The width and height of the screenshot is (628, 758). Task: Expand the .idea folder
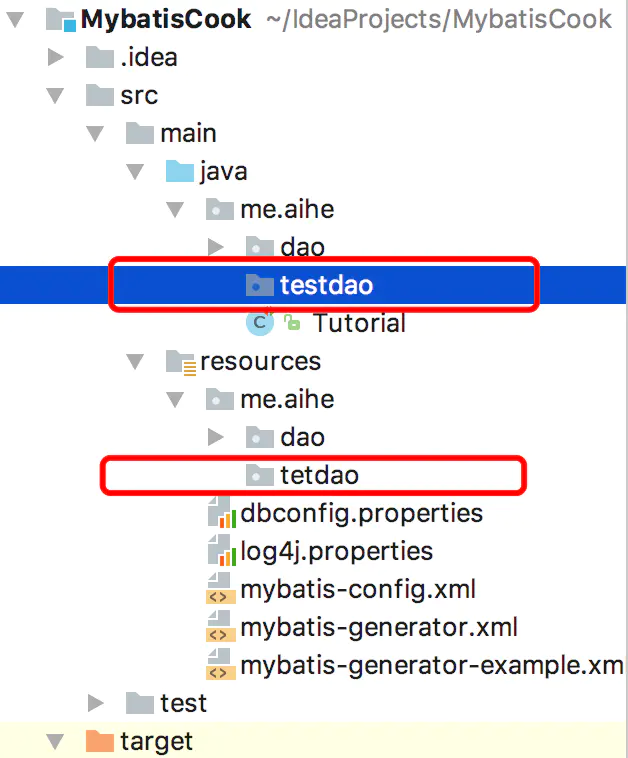click(x=56, y=57)
